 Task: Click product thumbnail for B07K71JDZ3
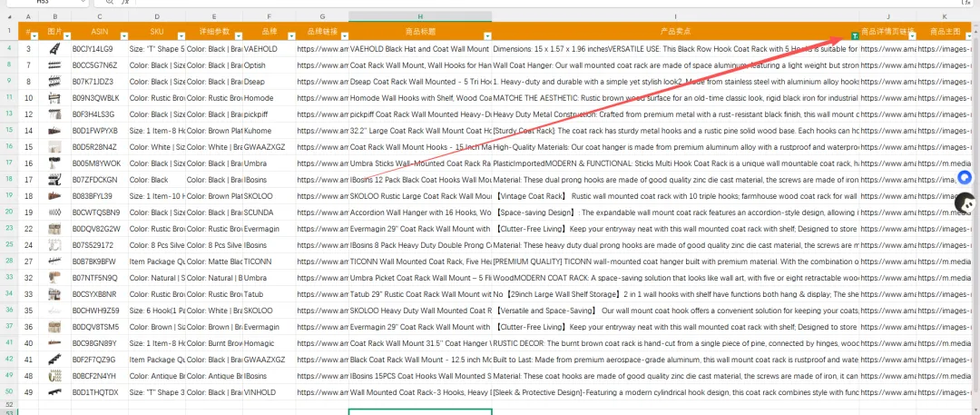55,82
